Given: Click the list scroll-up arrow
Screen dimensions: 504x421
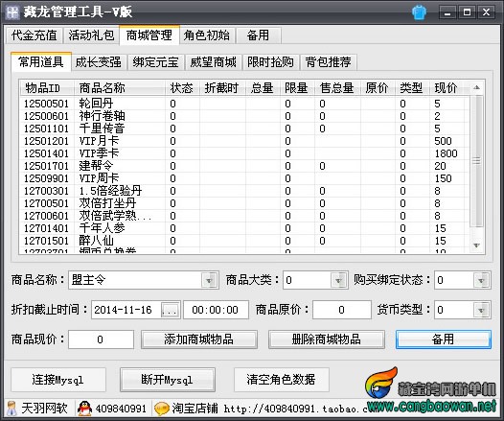Looking at the screenshot, I should (x=477, y=87).
